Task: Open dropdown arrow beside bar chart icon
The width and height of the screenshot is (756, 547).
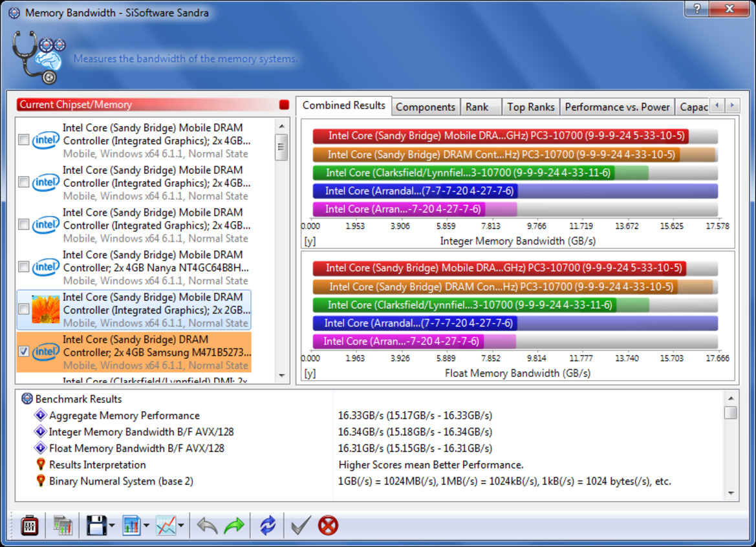Action: [147, 525]
